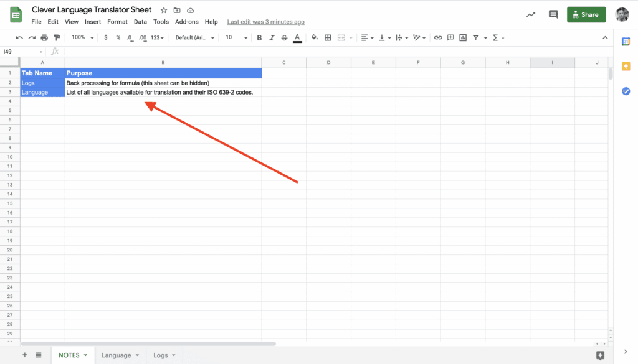Open the Language tab dropdown arrow
This screenshot has width=638, height=364.
[137, 355]
